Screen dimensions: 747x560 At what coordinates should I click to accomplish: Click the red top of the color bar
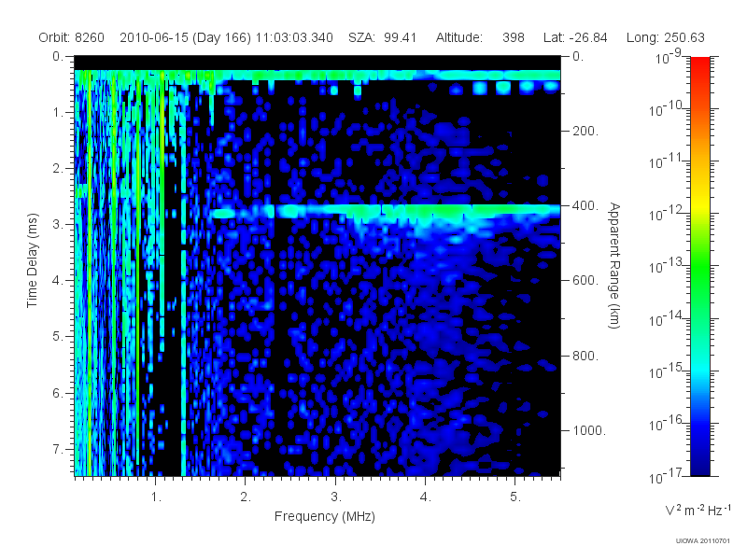(699, 66)
